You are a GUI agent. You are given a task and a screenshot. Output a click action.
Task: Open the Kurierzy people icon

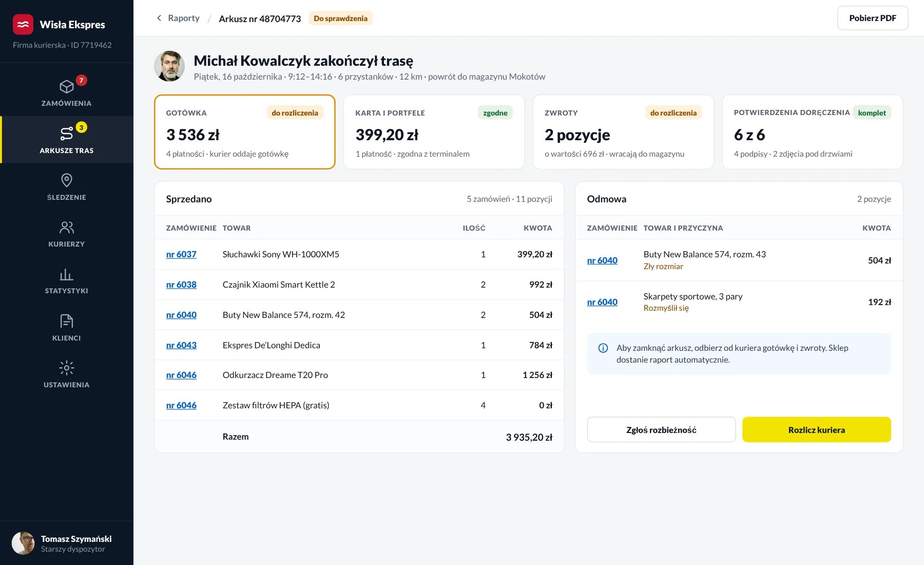[x=67, y=227]
